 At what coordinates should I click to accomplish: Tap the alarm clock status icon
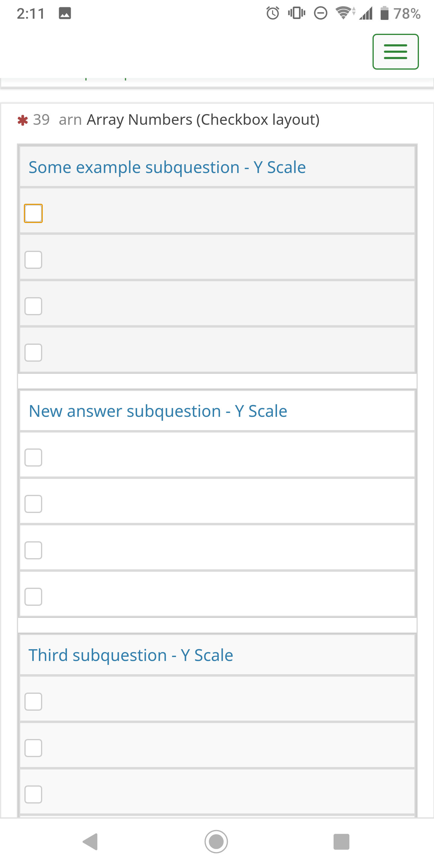tap(272, 14)
